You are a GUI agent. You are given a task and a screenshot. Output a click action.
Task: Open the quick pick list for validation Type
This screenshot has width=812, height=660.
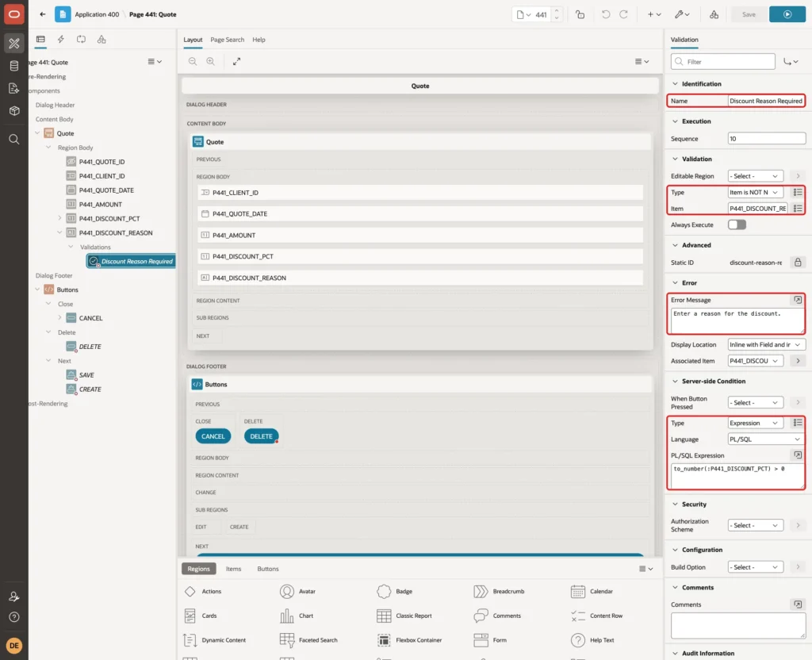pyautogui.click(x=798, y=192)
